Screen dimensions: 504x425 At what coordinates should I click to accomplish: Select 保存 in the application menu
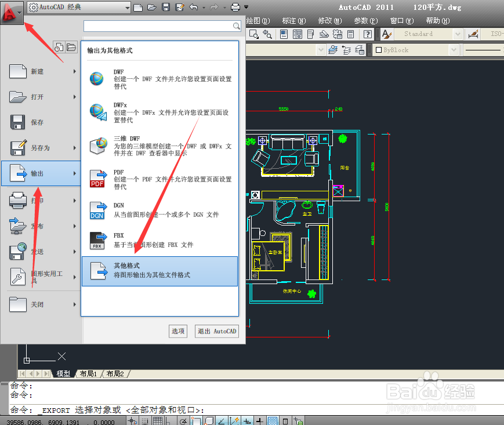41,122
